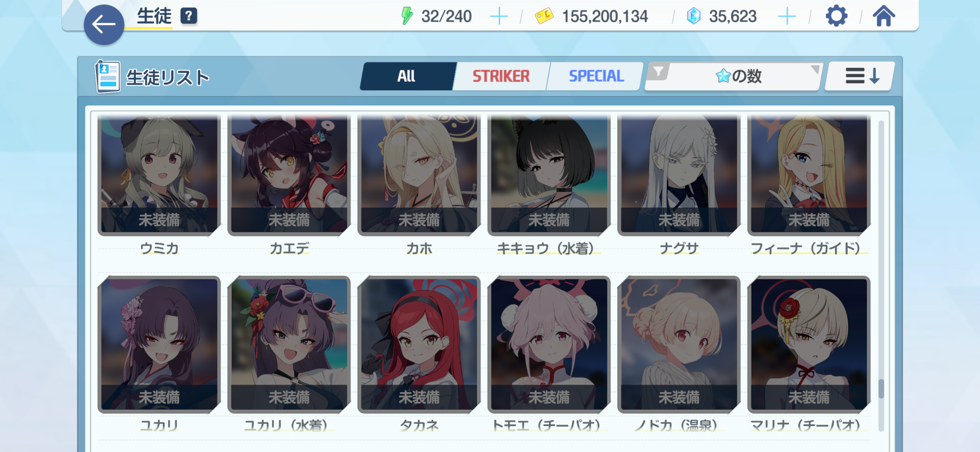Open ナグサ student card

679,174
